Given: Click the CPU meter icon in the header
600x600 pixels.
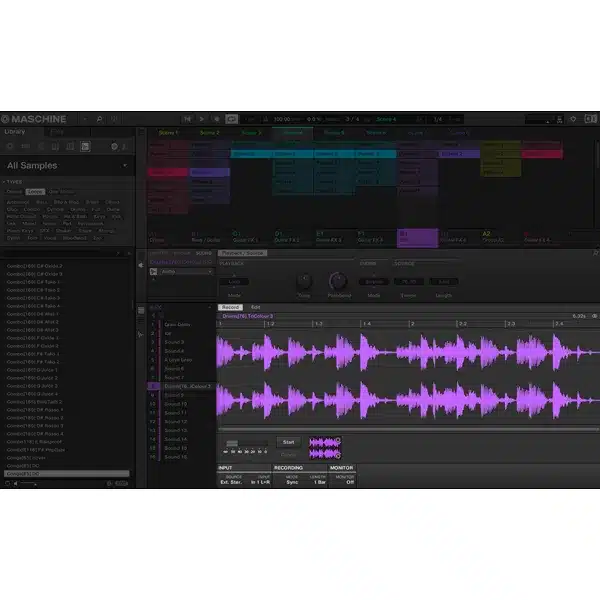Looking at the screenshot, I should [559, 119].
